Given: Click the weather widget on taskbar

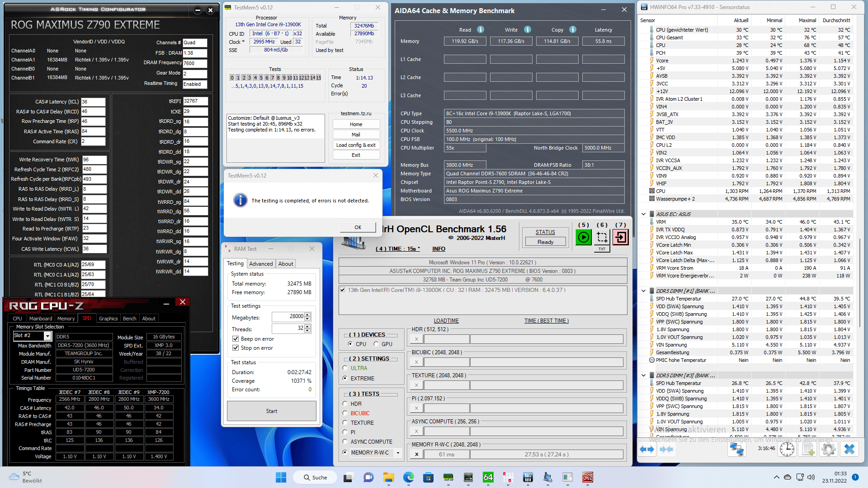Looking at the screenshot, I should (26, 477).
